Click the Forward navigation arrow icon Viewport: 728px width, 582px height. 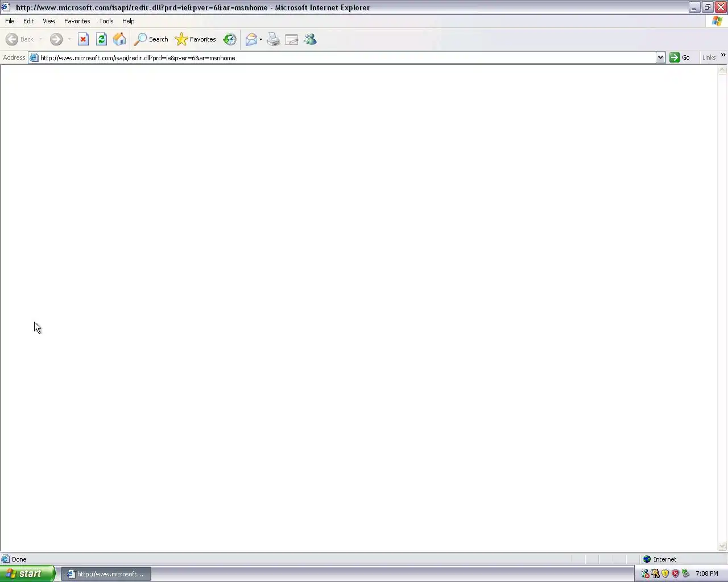(x=56, y=39)
